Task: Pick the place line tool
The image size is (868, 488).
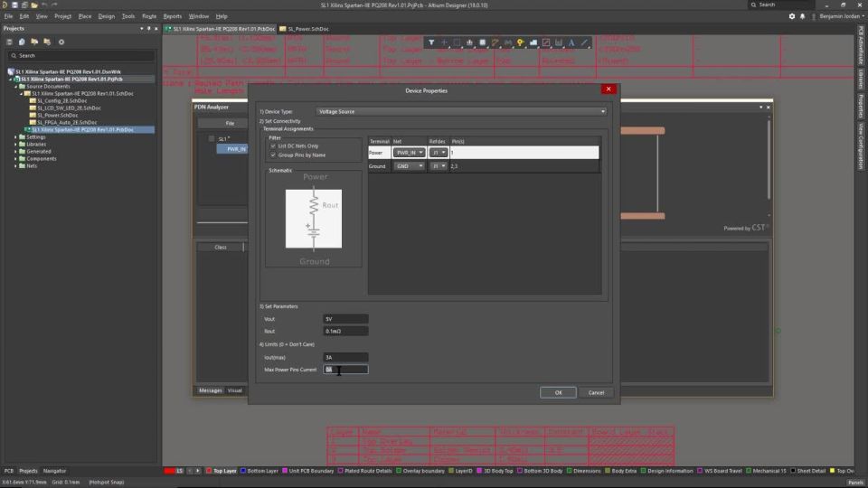Action: click(584, 42)
